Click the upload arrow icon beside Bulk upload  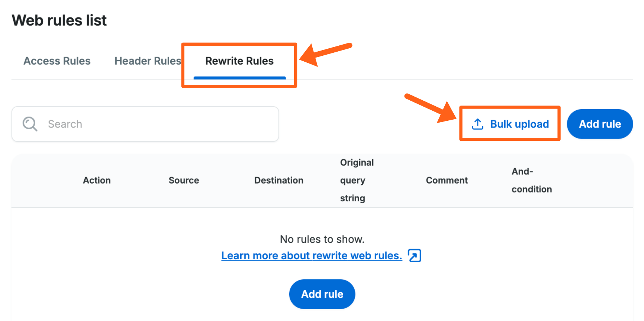coord(477,124)
